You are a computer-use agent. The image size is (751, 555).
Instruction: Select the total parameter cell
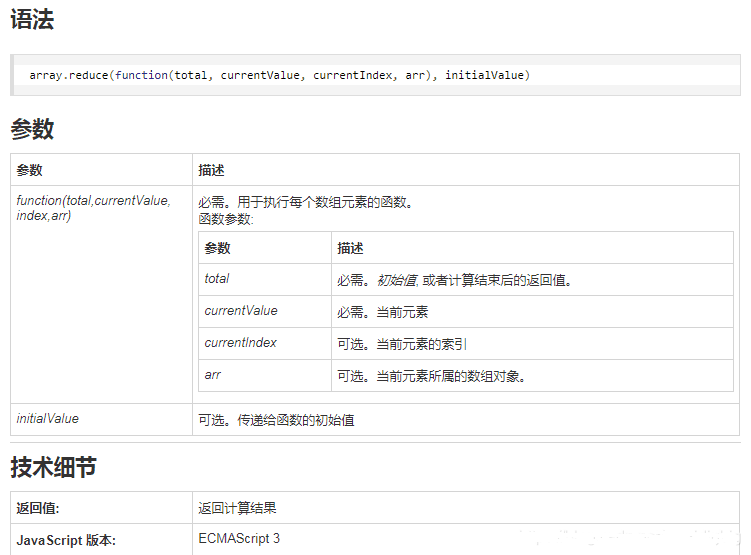pos(265,279)
